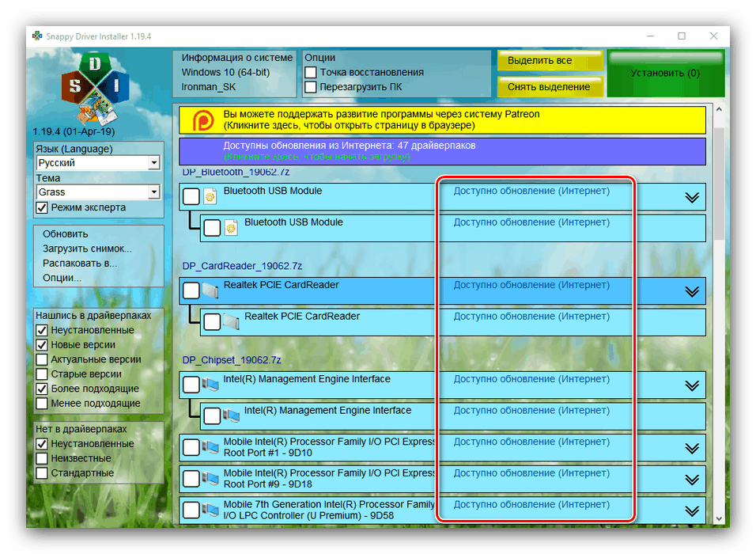756x554 pixels.
Task: Enable the Перезагрузить ПК checkbox
Action: tap(311, 87)
